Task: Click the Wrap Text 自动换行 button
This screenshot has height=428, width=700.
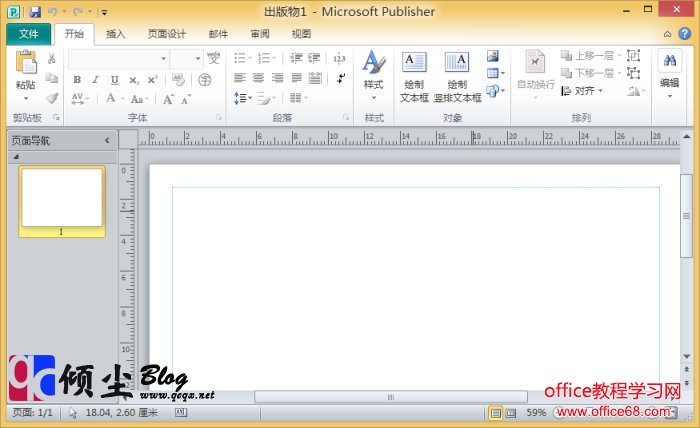Action: pos(536,74)
